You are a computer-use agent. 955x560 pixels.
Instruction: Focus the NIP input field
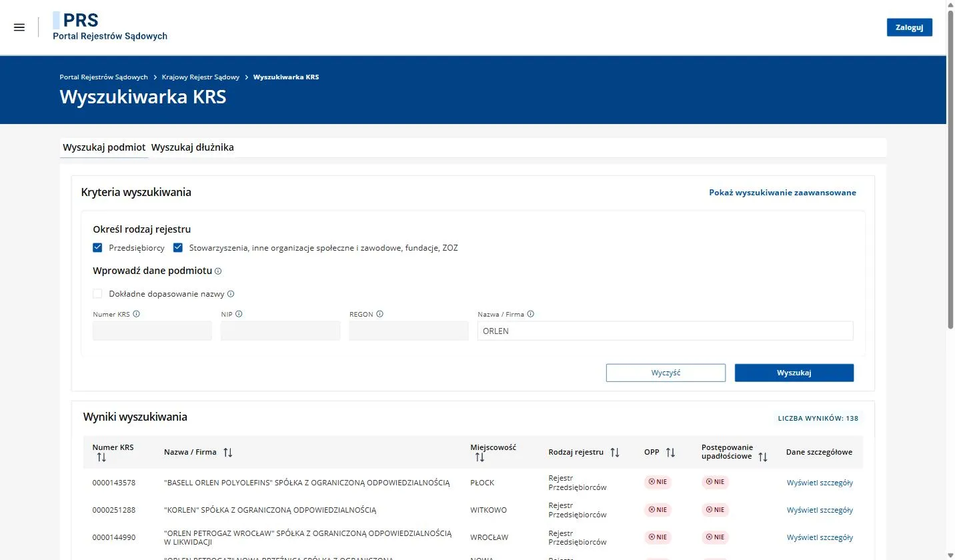280,331
